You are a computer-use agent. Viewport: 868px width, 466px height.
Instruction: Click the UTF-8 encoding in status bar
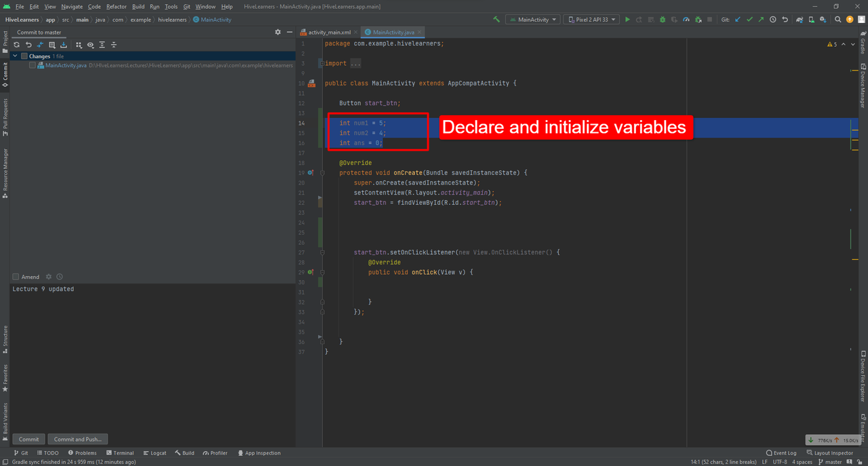pos(779,462)
